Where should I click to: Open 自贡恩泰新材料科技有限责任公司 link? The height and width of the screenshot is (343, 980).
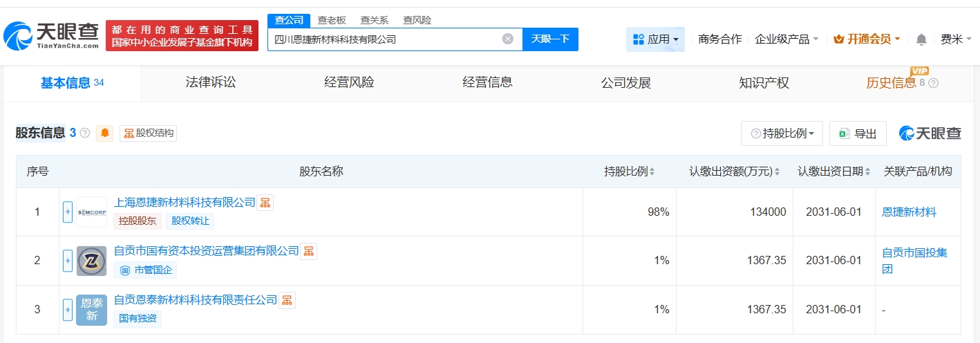click(x=196, y=300)
